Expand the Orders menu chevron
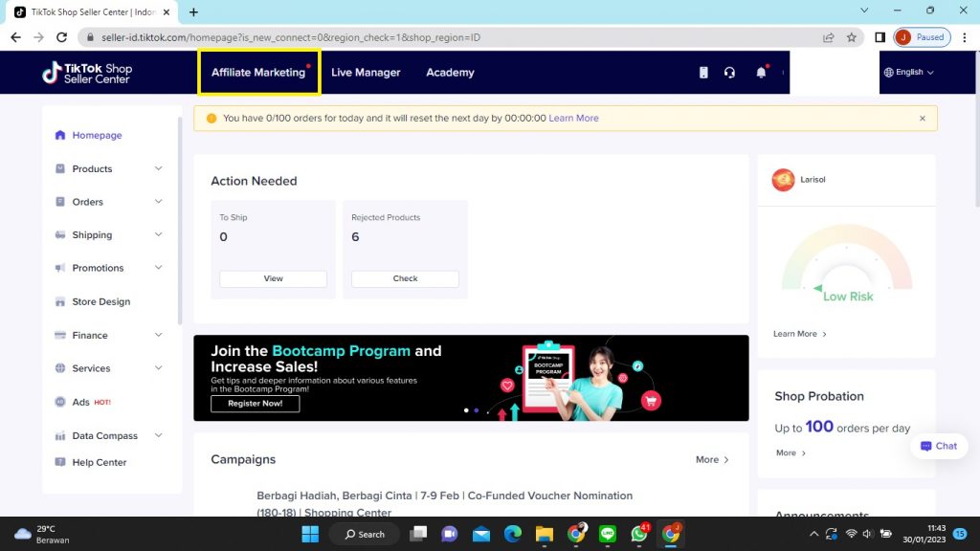Viewport: 980px width, 551px height. point(159,202)
